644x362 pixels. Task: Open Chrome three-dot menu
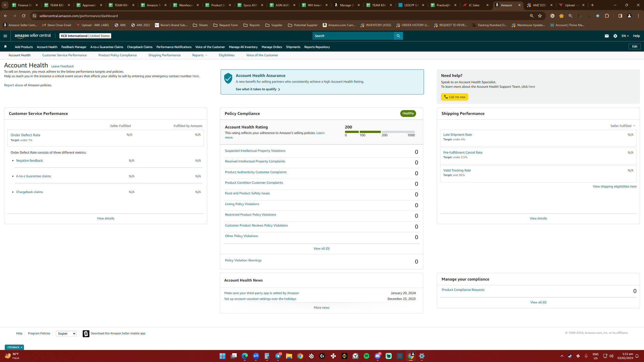(x=638, y=16)
